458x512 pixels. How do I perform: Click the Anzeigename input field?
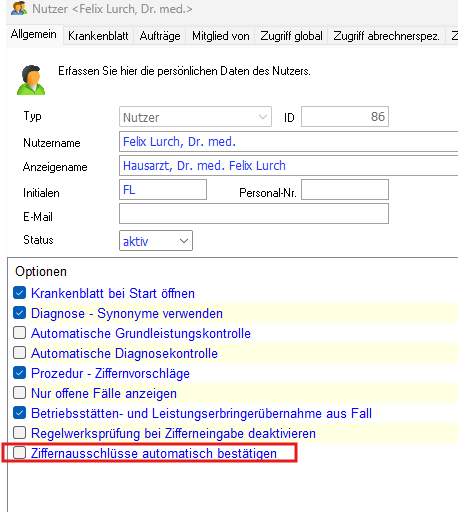pos(288,166)
